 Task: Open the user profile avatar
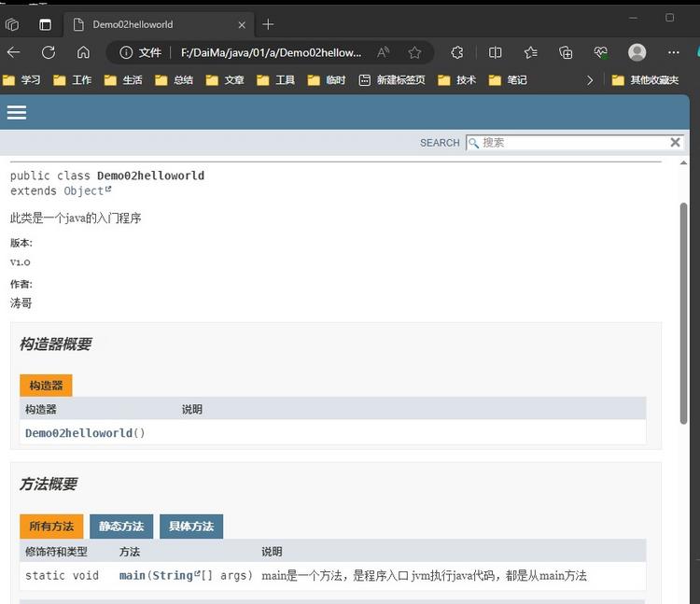tap(637, 52)
